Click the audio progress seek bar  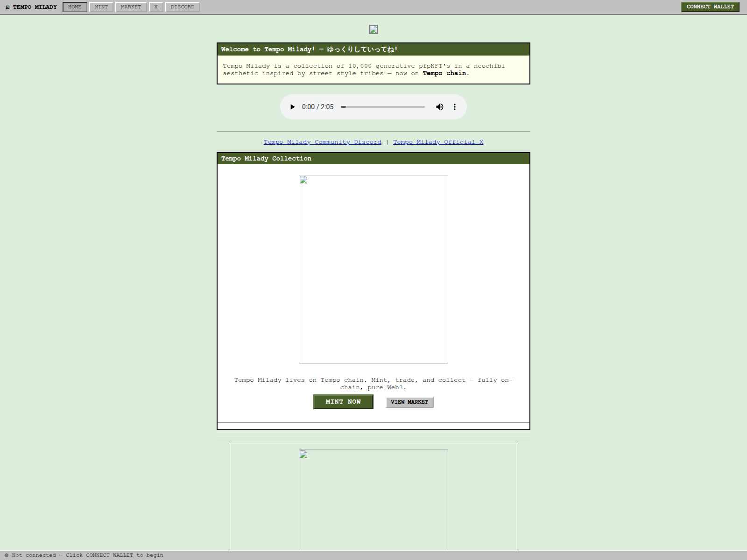pyautogui.click(x=383, y=106)
